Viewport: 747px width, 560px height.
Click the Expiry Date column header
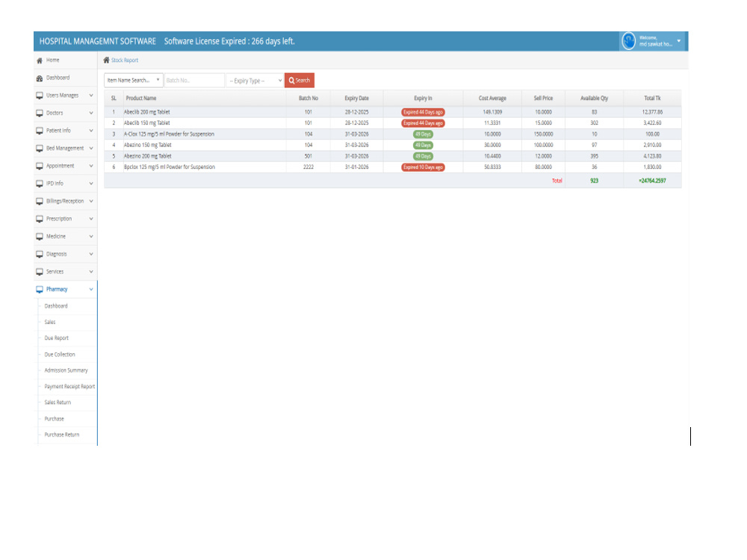click(x=357, y=99)
